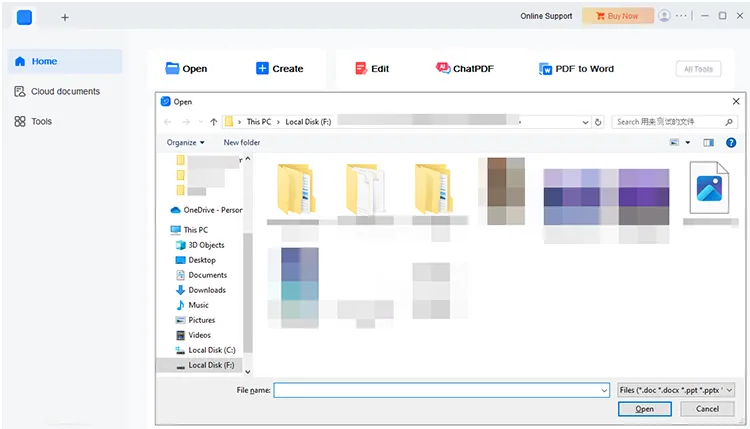Open the three-dots more options menu
The height and width of the screenshot is (429, 750).
(x=681, y=16)
